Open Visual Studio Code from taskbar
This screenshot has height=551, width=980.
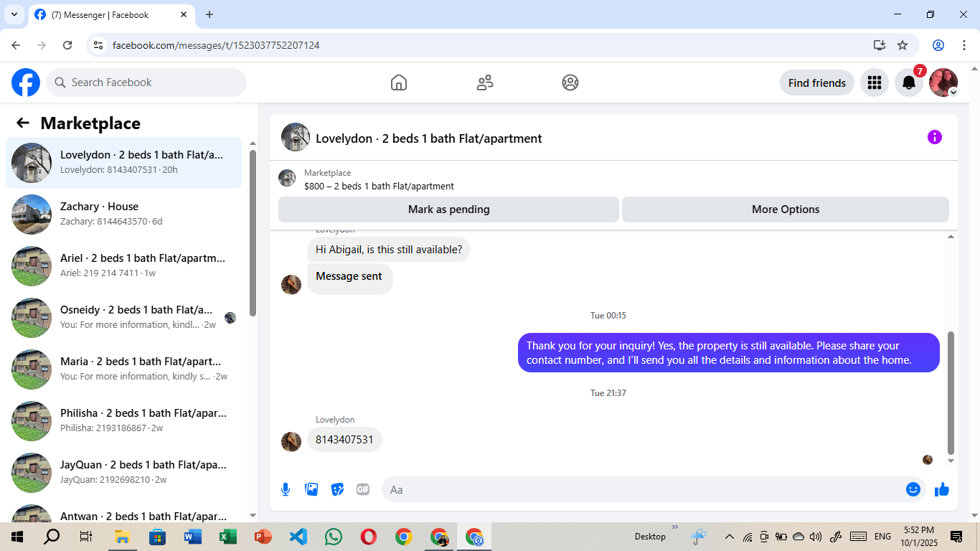(x=298, y=537)
